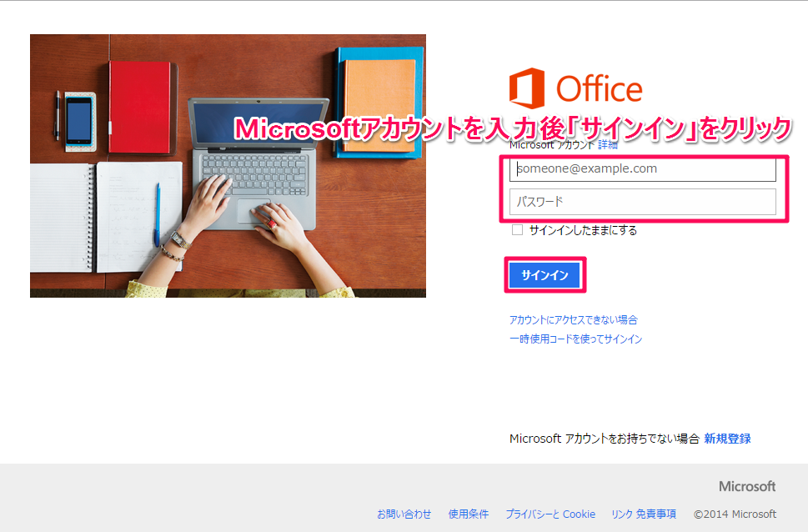Click the 新規登録 sign-up link

click(x=727, y=439)
